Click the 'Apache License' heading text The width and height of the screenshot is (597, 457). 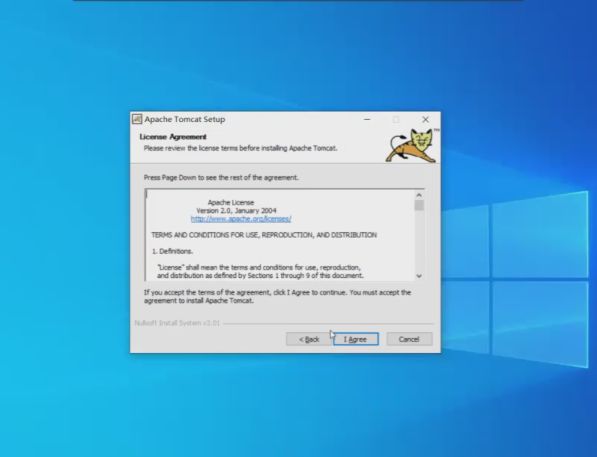coord(231,203)
